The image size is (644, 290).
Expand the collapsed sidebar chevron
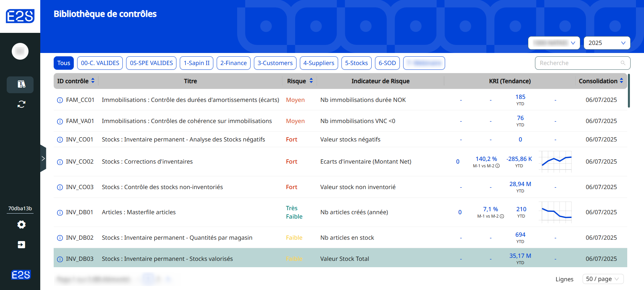pyautogui.click(x=43, y=159)
